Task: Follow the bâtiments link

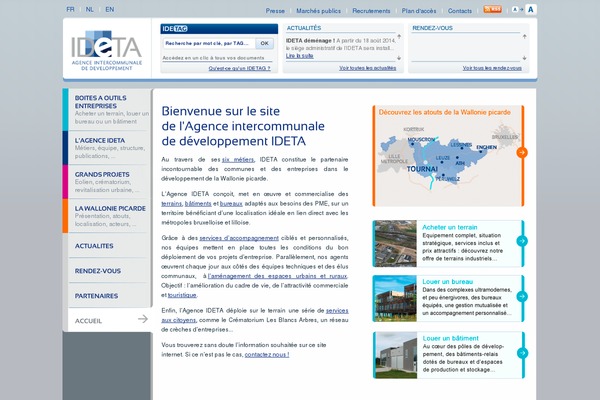Action: 198,204
